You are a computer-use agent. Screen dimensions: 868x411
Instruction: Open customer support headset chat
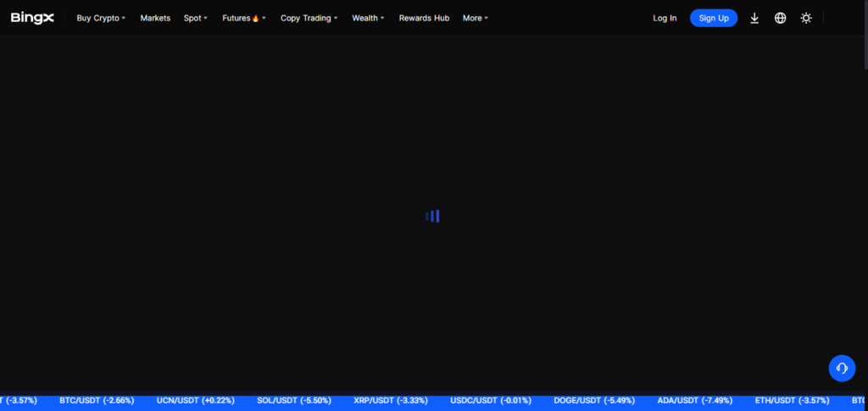coord(842,368)
